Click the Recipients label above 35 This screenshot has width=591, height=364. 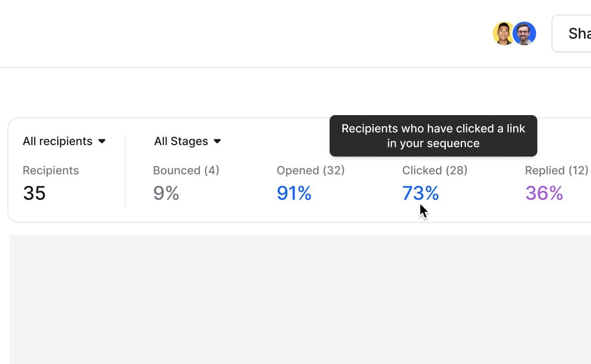[51, 170]
